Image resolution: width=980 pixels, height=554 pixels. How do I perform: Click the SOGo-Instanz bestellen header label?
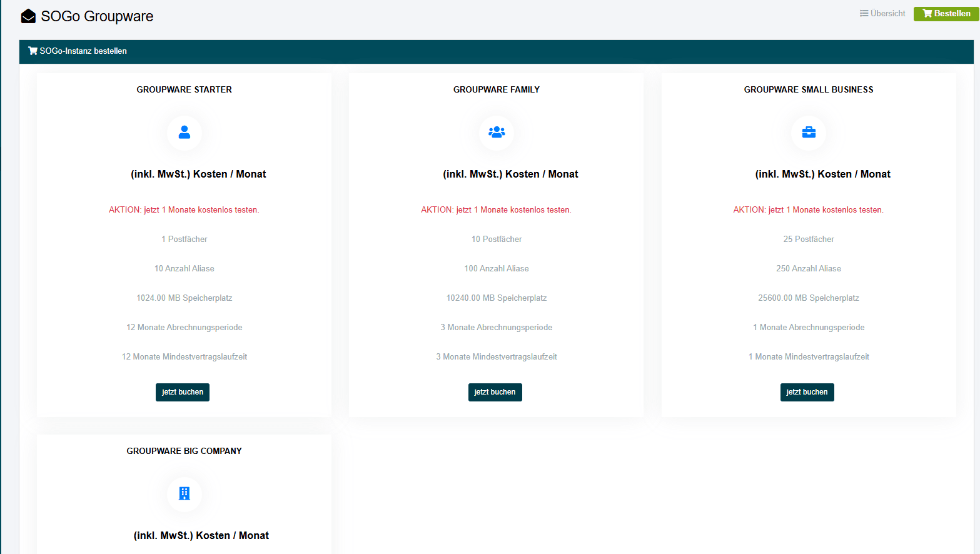click(83, 51)
